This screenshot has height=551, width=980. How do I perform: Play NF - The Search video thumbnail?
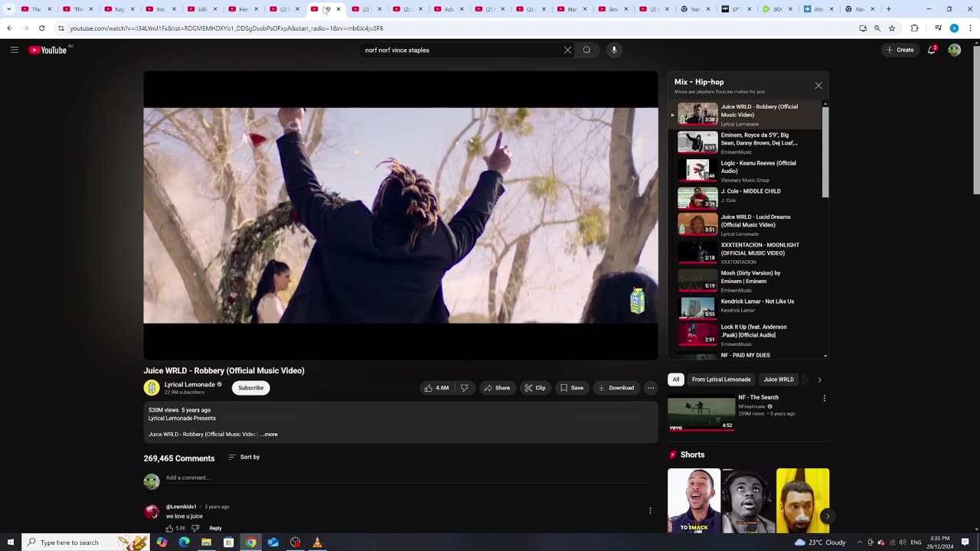pyautogui.click(x=701, y=412)
